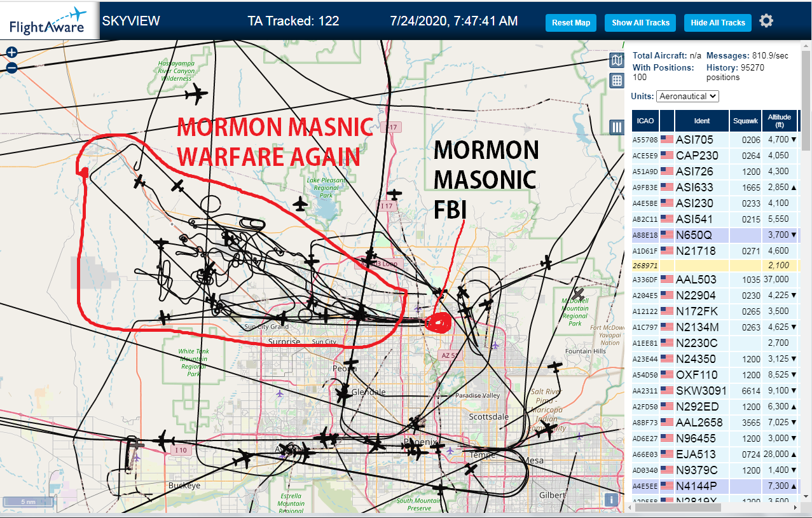The image size is (812, 518).
Task: Open SkyView settings gear
Action: click(x=766, y=21)
